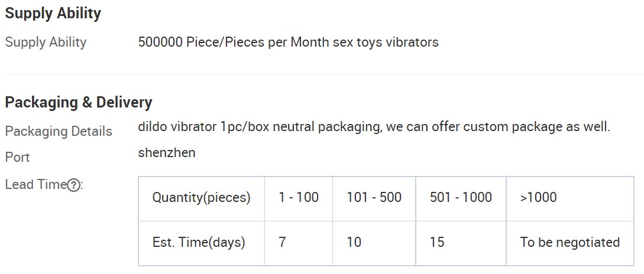This screenshot has height=274, width=644.
Task: Click the 15 days estimate cell
Action: click(x=461, y=243)
